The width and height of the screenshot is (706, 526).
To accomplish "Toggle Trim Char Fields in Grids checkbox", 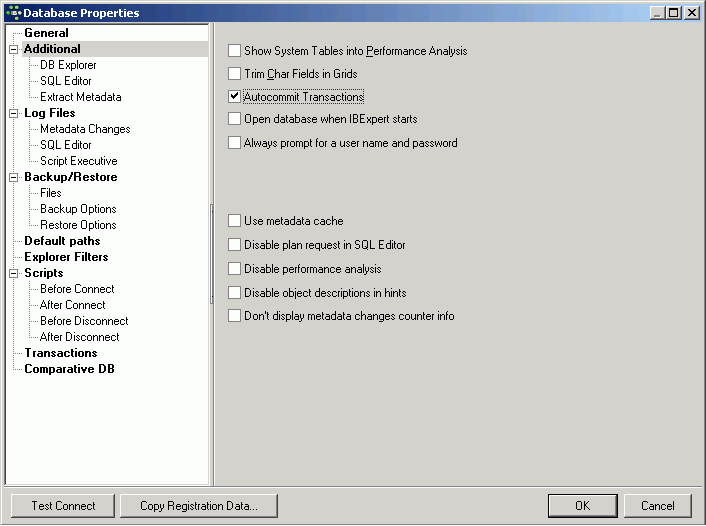I will tap(234, 74).
